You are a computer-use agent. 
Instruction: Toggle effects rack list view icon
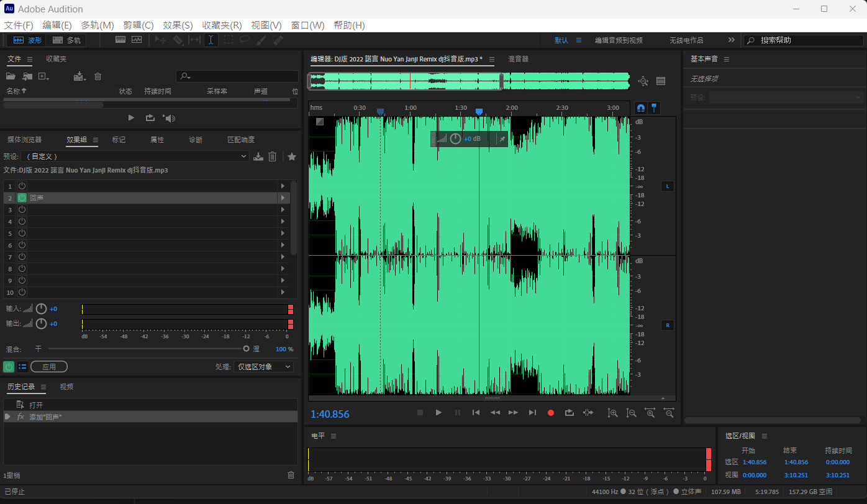[x=22, y=367]
